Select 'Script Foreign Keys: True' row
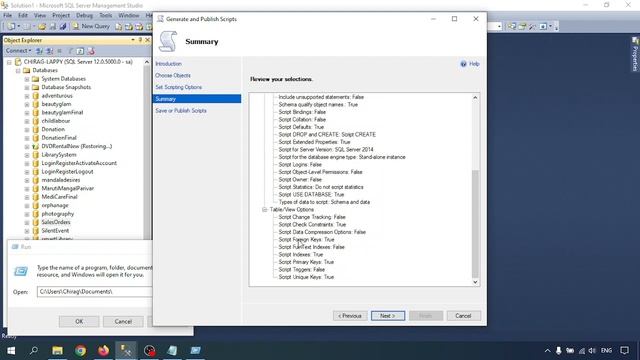The width and height of the screenshot is (640, 360). coord(306,240)
